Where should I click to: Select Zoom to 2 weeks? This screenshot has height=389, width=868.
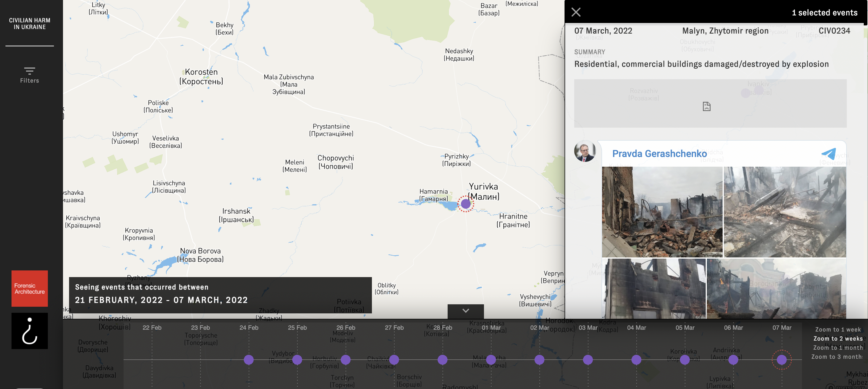coord(838,338)
